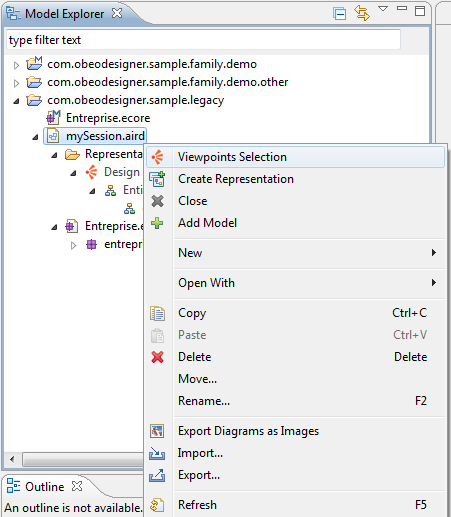
Task: Click the red Delete cross icon
Action: coord(157,357)
